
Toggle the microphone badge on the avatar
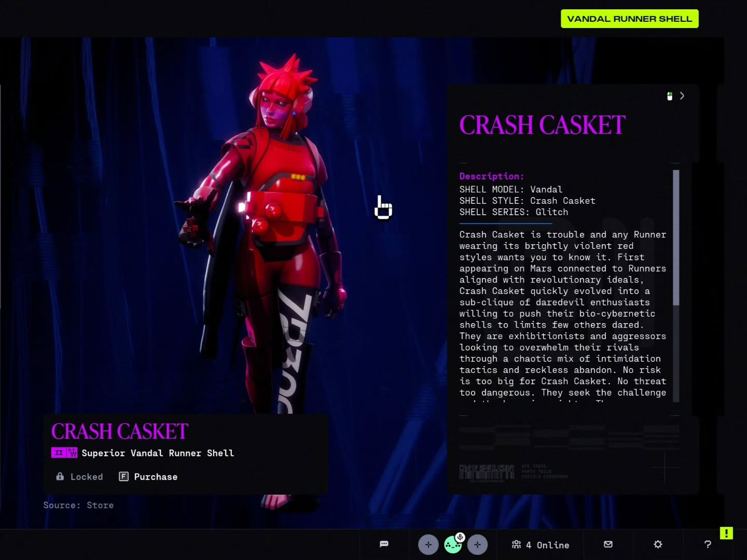coord(460,537)
